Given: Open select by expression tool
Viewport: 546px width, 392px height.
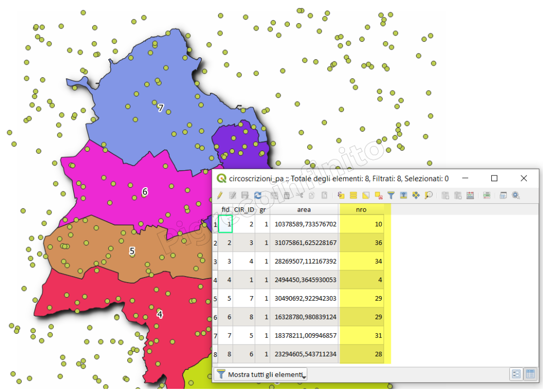Looking at the screenshot, I should coord(341,195).
